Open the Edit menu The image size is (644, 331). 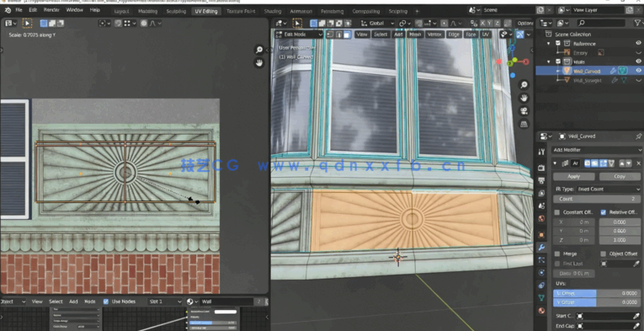pyautogui.click(x=33, y=10)
